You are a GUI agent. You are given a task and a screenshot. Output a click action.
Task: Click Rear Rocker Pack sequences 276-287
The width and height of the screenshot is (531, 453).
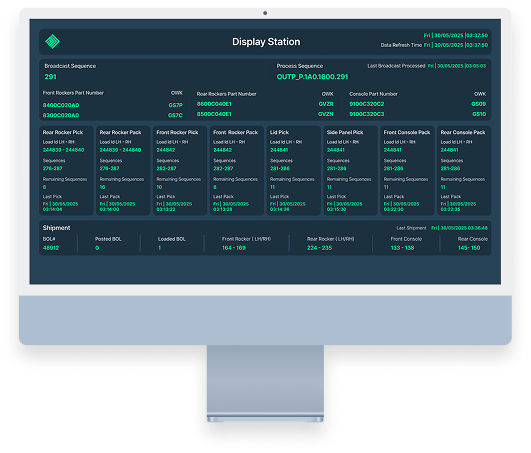pos(109,168)
